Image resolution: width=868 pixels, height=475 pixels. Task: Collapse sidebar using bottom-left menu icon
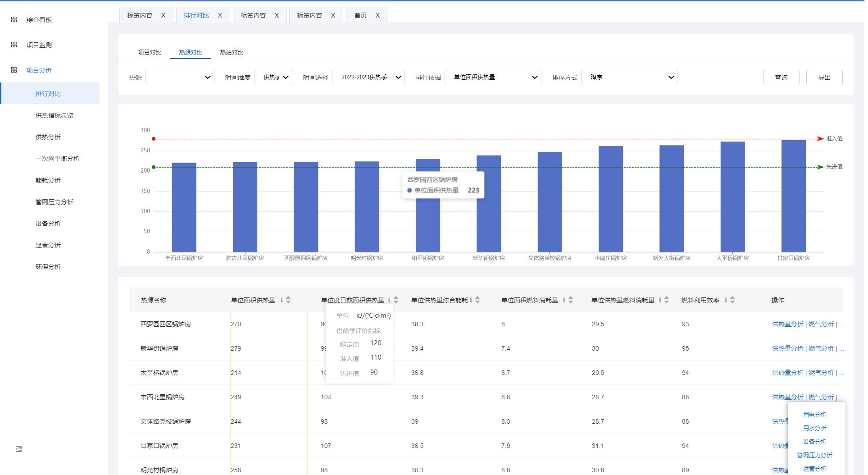coord(19,449)
